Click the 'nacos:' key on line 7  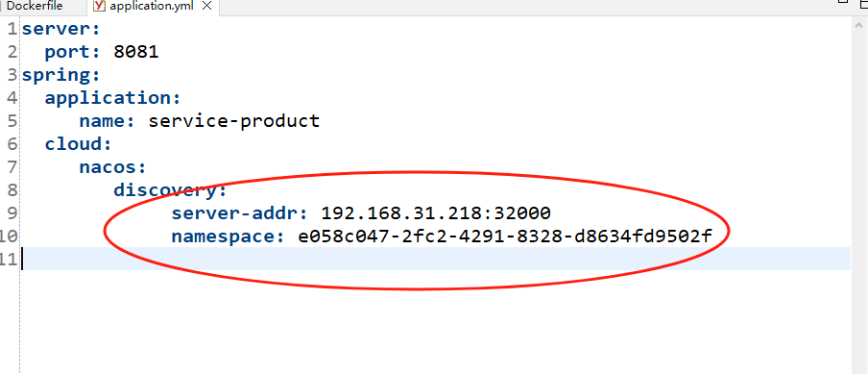pos(112,166)
